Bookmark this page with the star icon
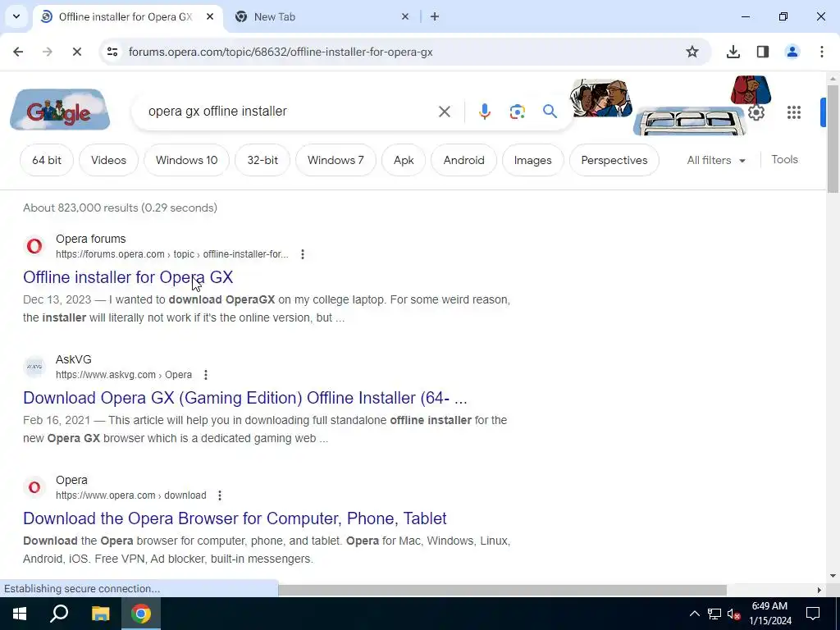840x630 pixels. (692, 52)
